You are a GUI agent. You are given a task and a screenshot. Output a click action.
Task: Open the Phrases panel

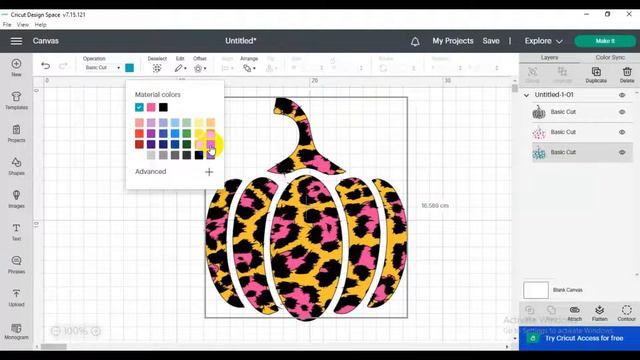pos(16,264)
